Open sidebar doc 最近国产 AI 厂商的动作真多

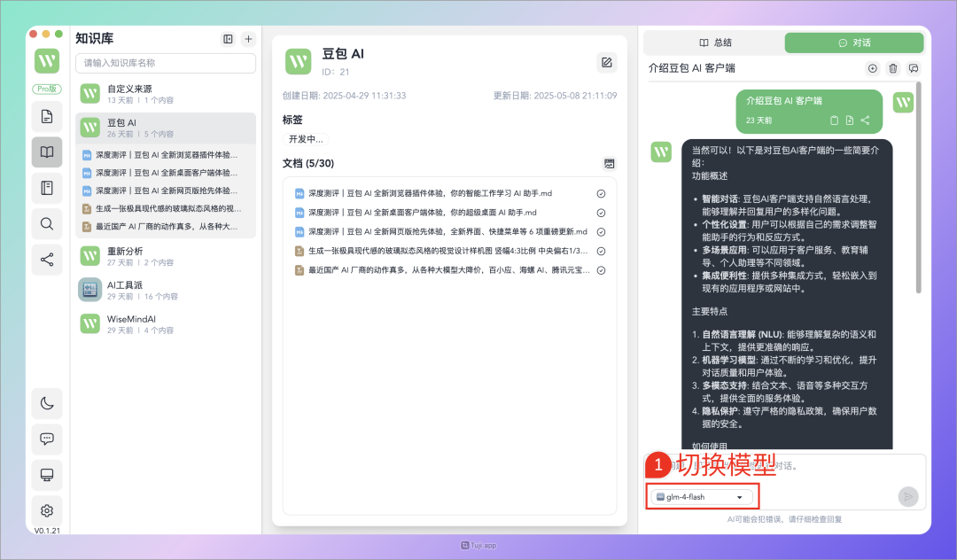[160, 226]
